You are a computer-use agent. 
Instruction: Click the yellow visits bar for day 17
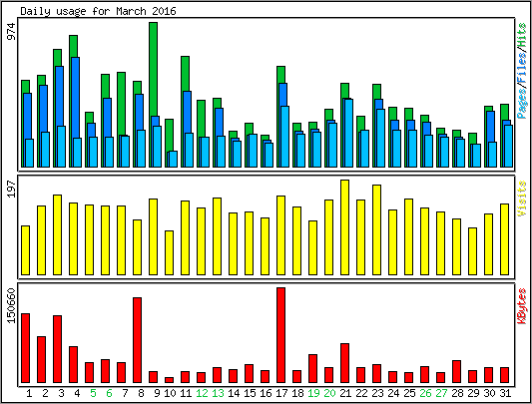[280, 235]
